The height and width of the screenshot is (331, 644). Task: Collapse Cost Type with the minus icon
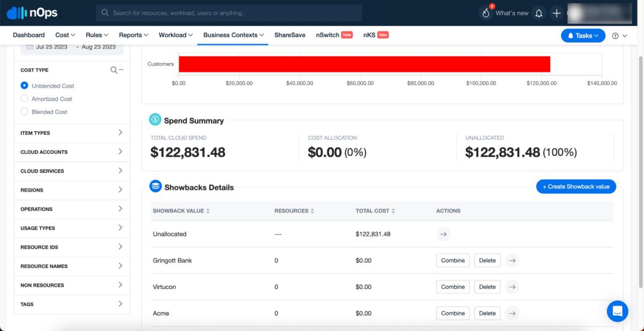121,70
